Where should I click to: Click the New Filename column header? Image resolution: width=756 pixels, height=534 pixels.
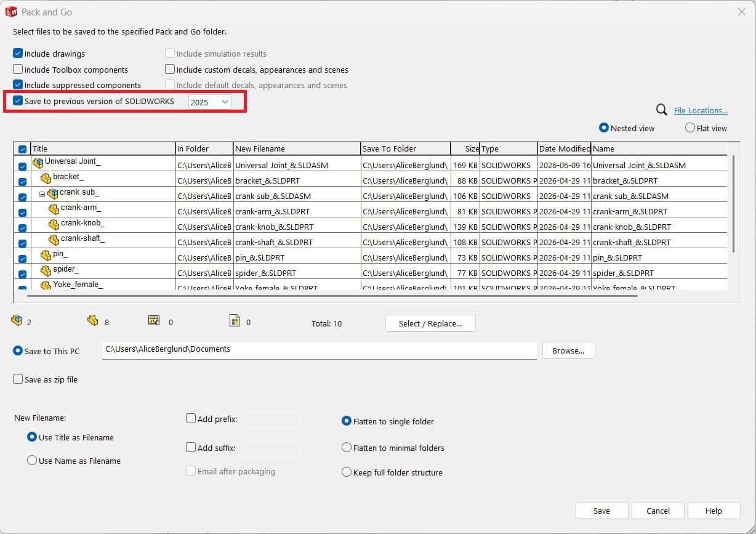point(297,148)
